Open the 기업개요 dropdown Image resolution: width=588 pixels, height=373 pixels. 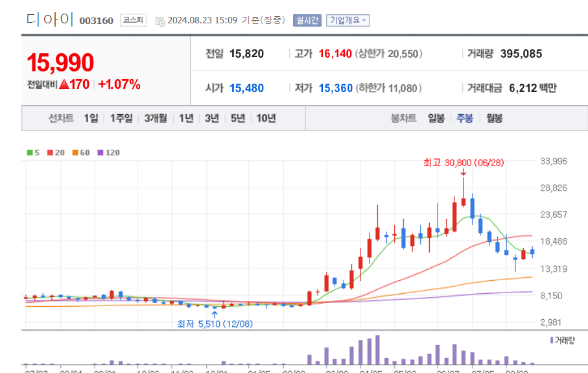(348, 20)
